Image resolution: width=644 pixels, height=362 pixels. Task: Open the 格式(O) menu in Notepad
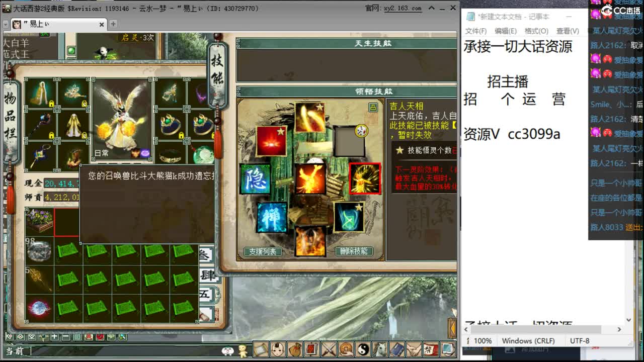[536, 31]
